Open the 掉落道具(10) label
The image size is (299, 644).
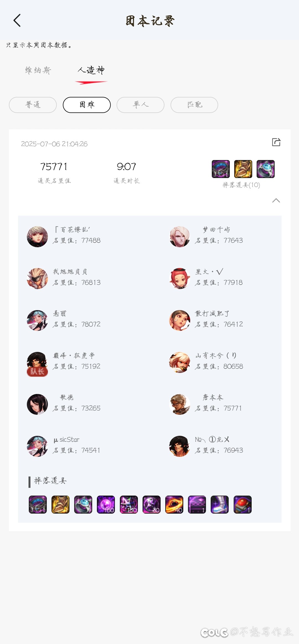click(241, 185)
